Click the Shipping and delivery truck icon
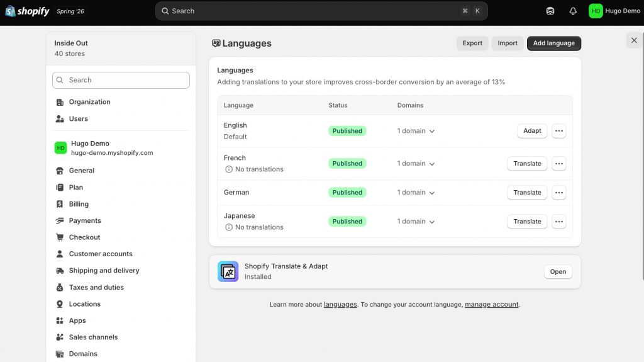The height and width of the screenshot is (362, 644). point(60,271)
